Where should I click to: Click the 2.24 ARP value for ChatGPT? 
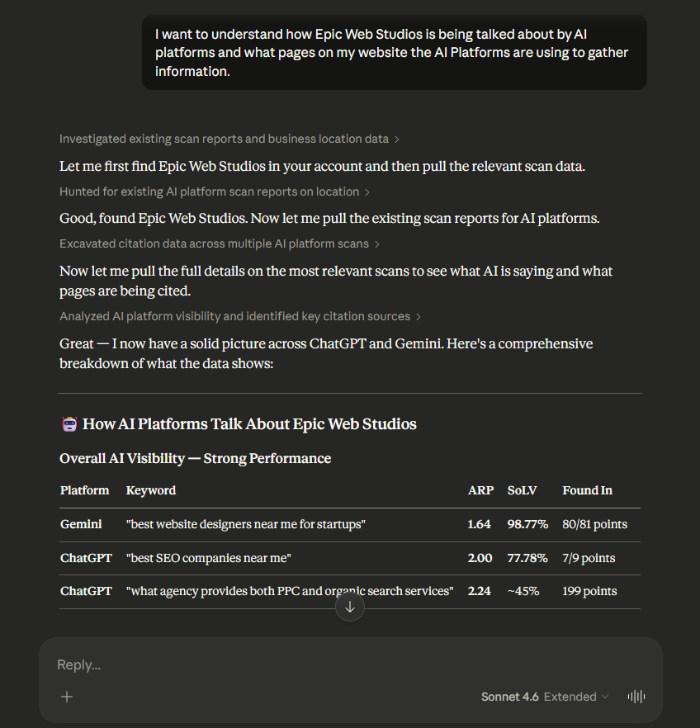(x=480, y=591)
